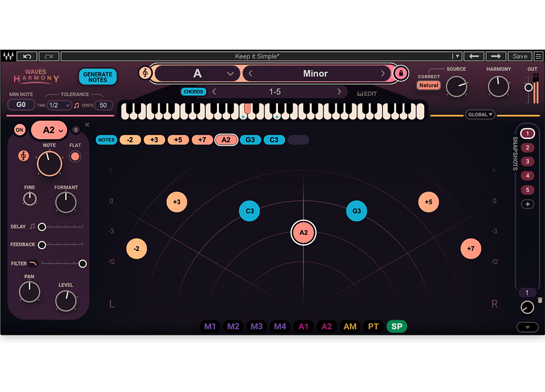Select the AM tab at the bottom
The image size is (545, 392).
(350, 326)
